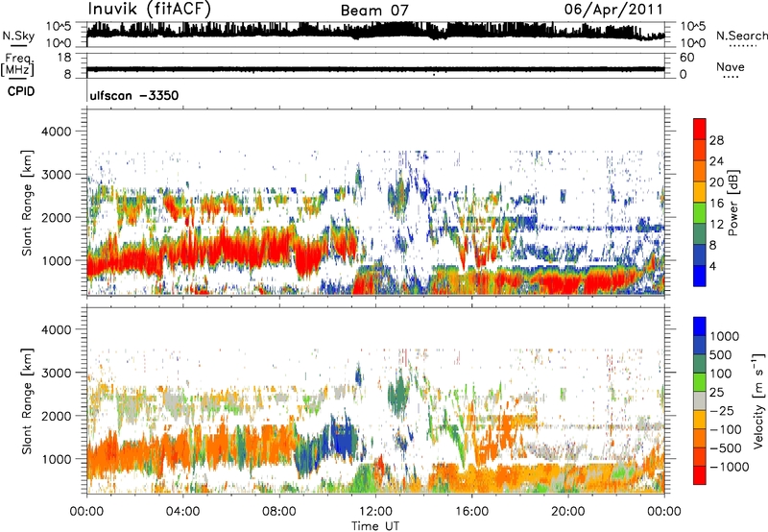
Task: Click the 'N.Search' legend label
Action: point(741,36)
